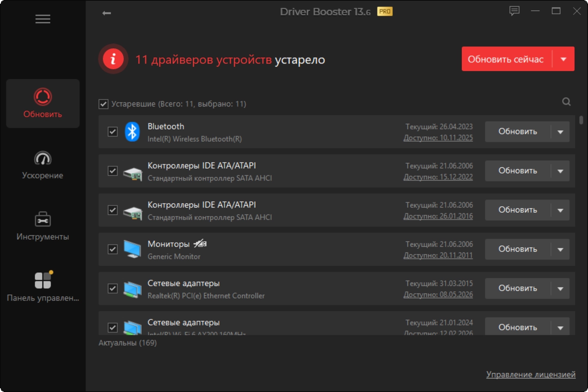Update the Bluetooth driver

coord(518,132)
